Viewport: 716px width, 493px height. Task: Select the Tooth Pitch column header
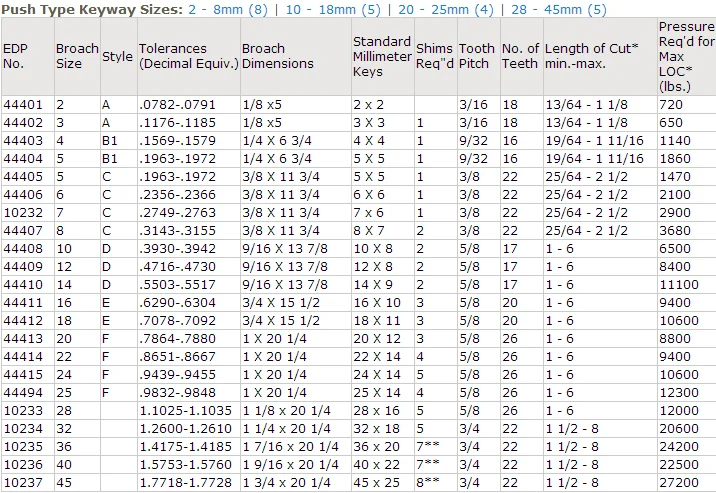pos(477,56)
